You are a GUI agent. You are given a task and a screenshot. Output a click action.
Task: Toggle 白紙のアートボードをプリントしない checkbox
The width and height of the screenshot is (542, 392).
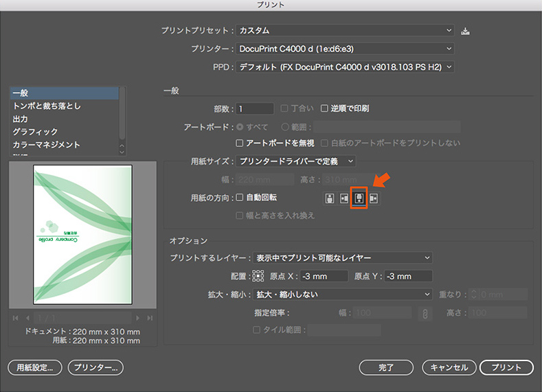click(x=324, y=143)
